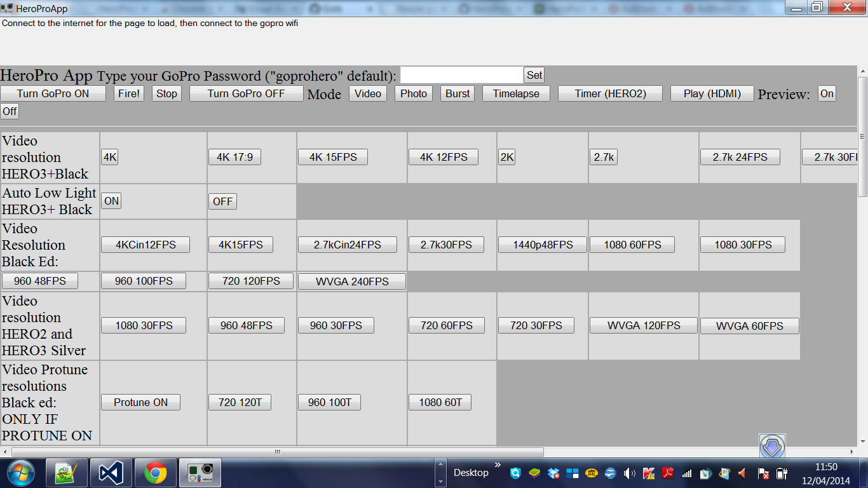Select the 2.7k resolution button
The height and width of the screenshot is (488, 868).
click(604, 157)
